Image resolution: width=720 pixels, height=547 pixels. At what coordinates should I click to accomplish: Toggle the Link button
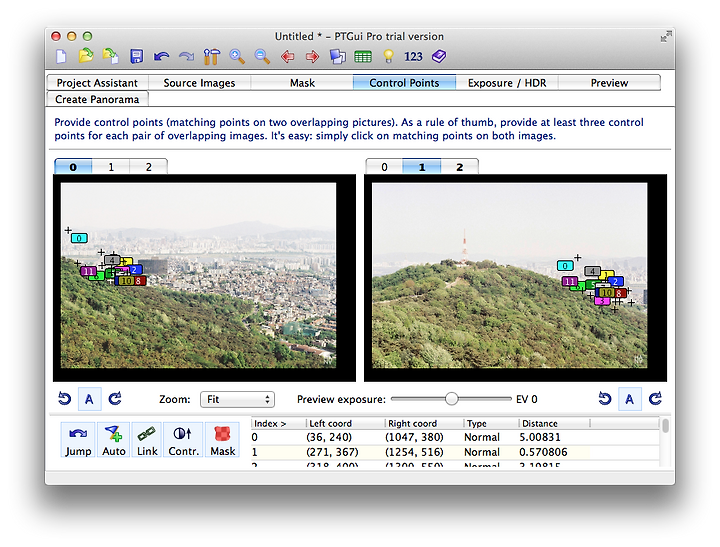pyautogui.click(x=147, y=440)
